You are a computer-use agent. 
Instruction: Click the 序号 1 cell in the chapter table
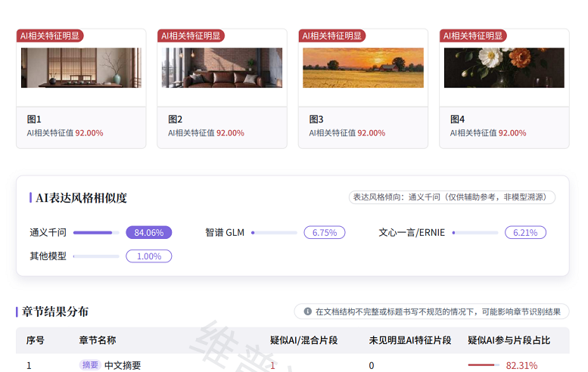click(29, 365)
